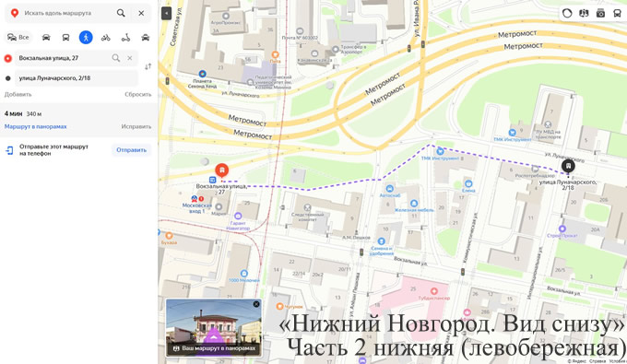Open 'Автоснаб' place marker
This screenshot has height=364, width=627.
tap(389, 189)
